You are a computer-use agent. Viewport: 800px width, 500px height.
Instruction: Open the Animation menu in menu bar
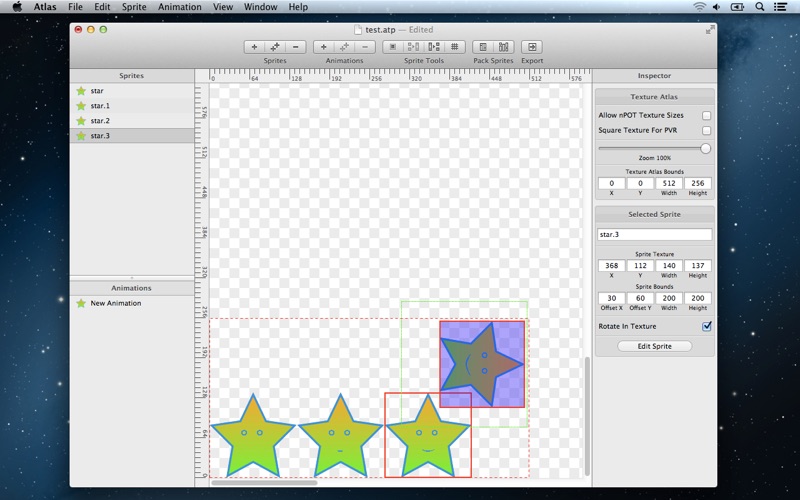point(179,7)
